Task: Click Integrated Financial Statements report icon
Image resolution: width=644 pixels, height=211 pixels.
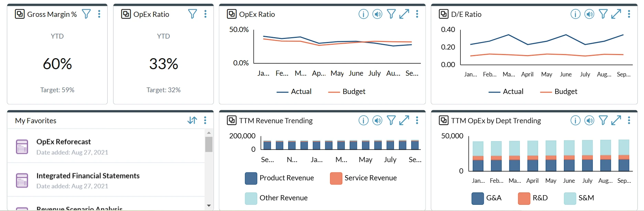Action: (22, 180)
